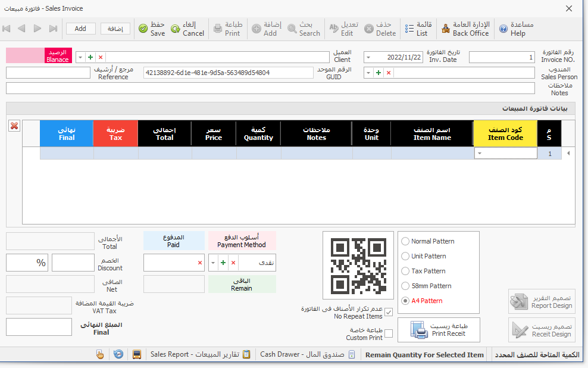The height and width of the screenshot is (368, 588).
Task: Click the red Tax column header
Action: (x=115, y=133)
